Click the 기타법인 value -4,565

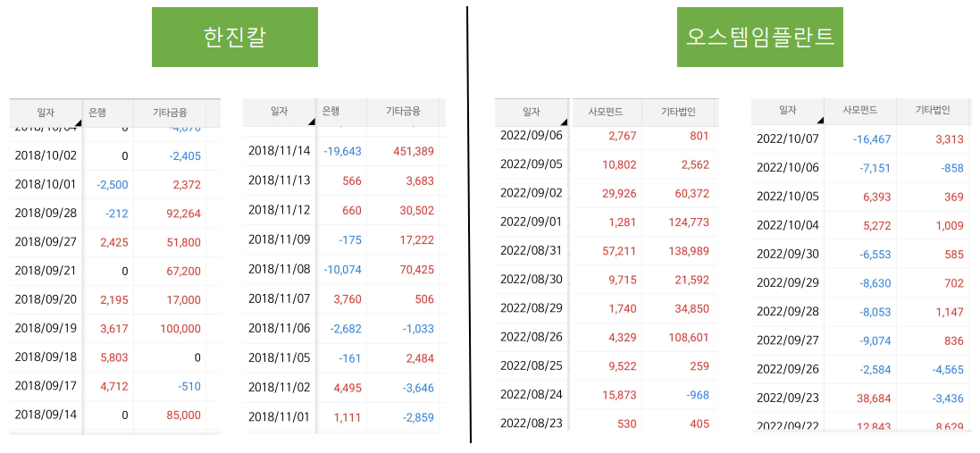(948, 369)
